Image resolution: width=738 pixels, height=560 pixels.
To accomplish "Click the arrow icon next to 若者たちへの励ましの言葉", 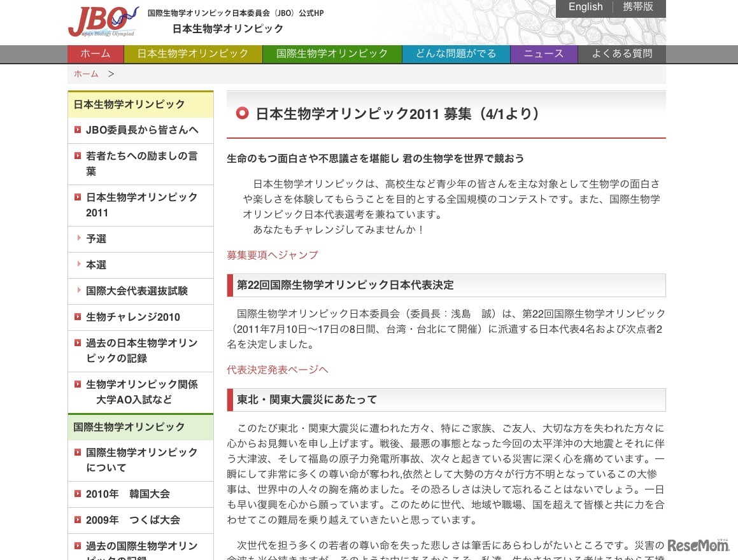I will pyautogui.click(x=78, y=156).
